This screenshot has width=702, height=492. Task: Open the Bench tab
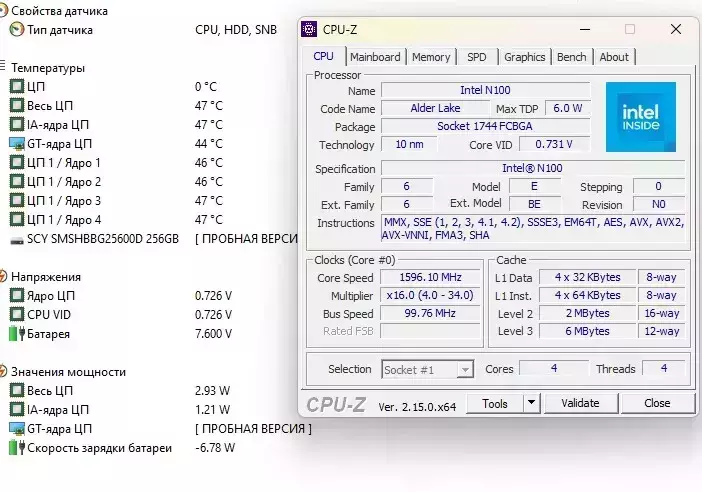pos(571,57)
